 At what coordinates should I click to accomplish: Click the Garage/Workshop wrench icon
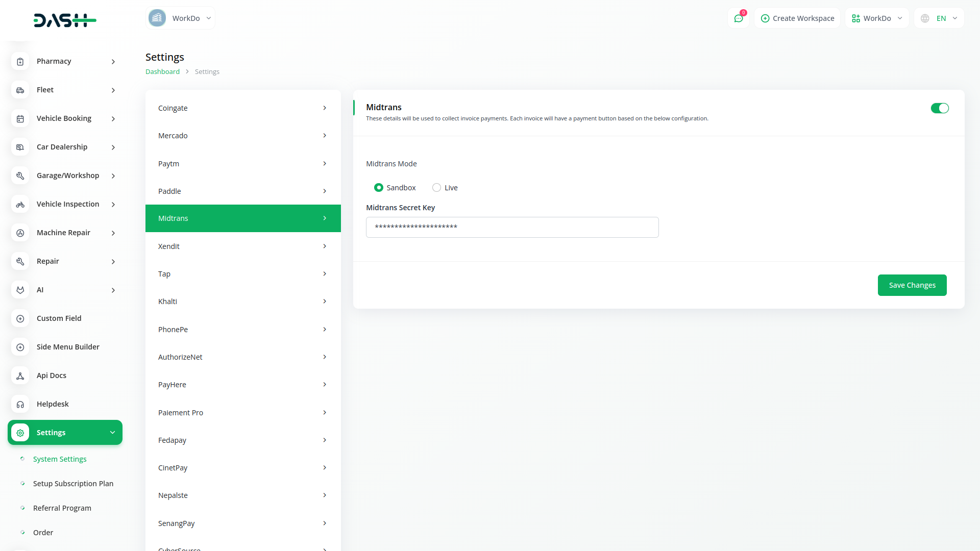tap(20, 176)
